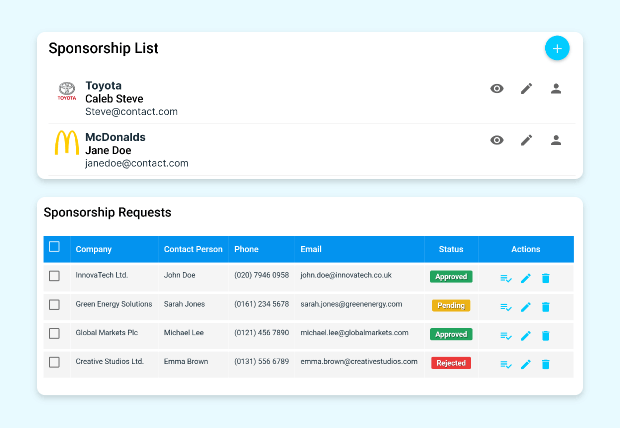
Task: Click the Rejected status badge
Action: coord(451,363)
